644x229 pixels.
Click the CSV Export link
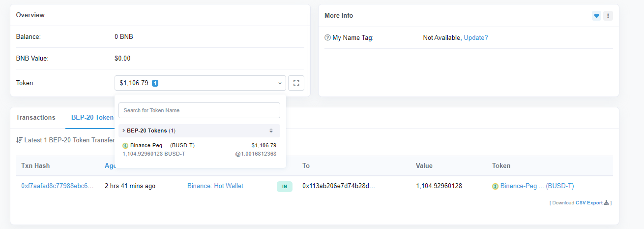(x=589, y=202)
